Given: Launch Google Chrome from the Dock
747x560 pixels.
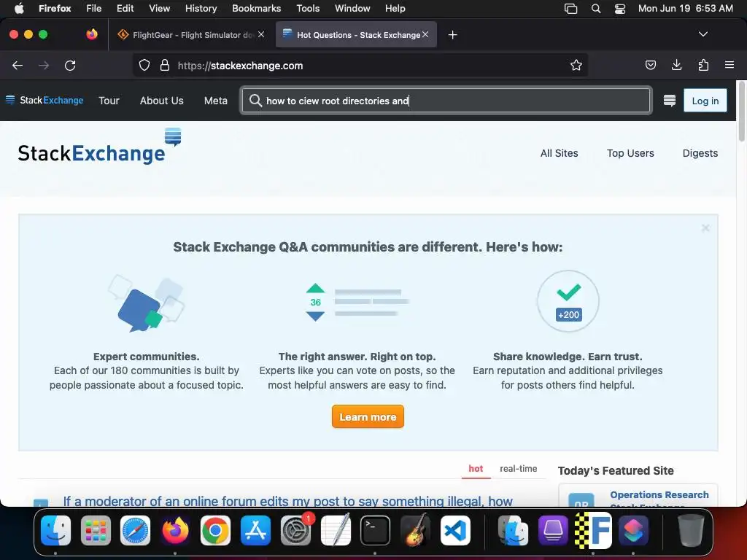Looking at the screenshot, I should 215,530.
